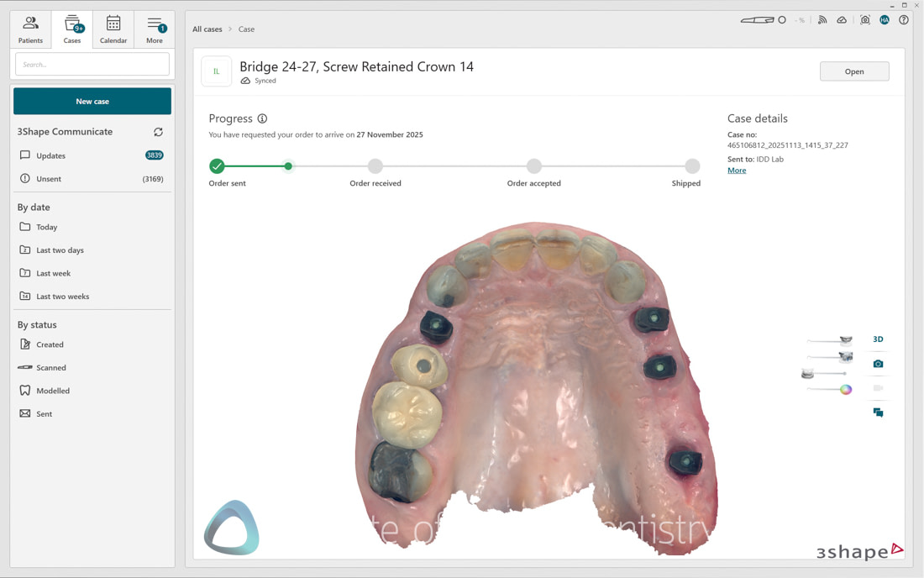Take a snapshot using the camera icon

(x=878, y=363)
